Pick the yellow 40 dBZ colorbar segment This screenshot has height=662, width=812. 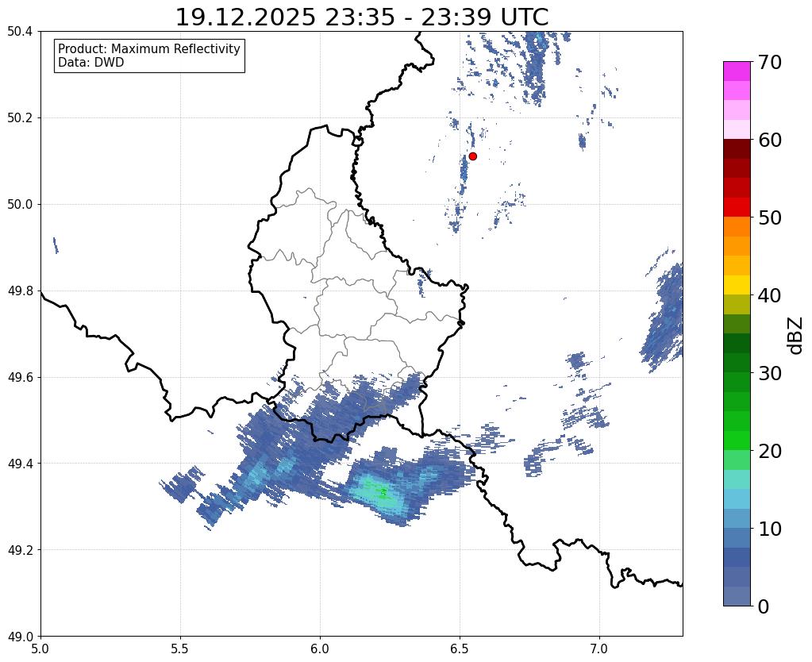coord(737,285)
